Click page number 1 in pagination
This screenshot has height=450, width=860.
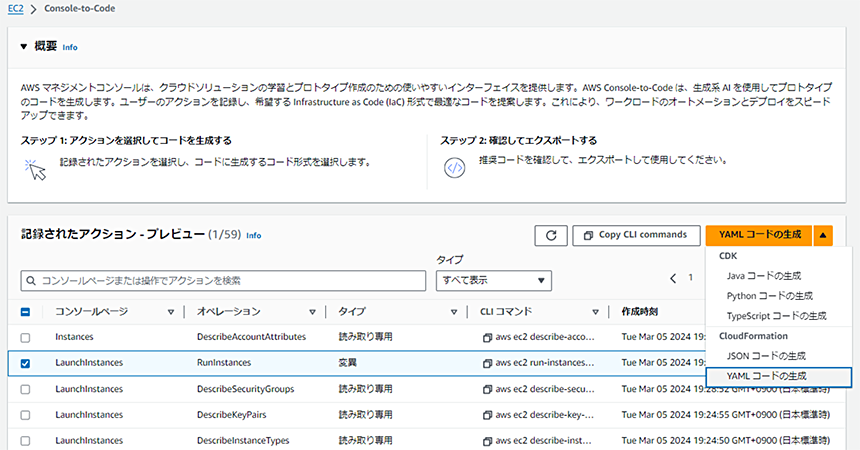click(691, 278)
